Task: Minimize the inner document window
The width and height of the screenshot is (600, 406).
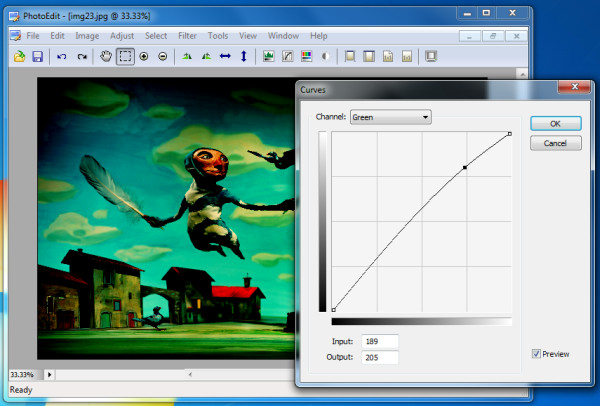Action: 470,36
